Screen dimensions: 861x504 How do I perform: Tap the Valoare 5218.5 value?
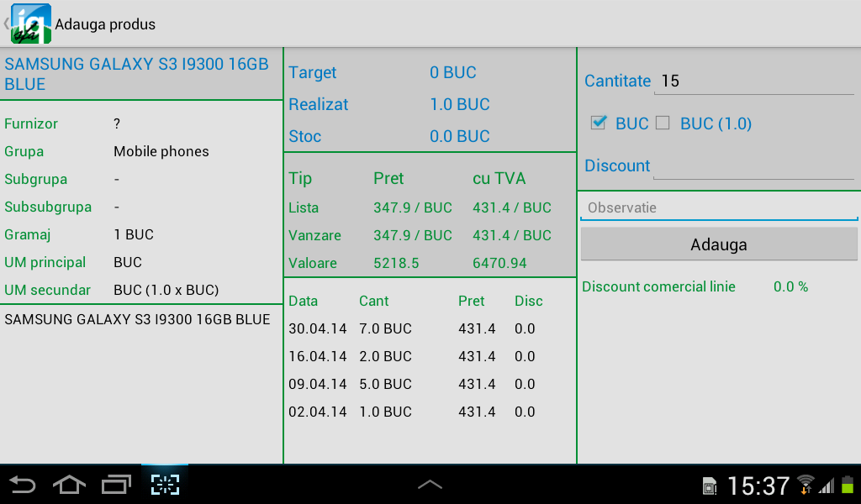(x=396, y=263)
